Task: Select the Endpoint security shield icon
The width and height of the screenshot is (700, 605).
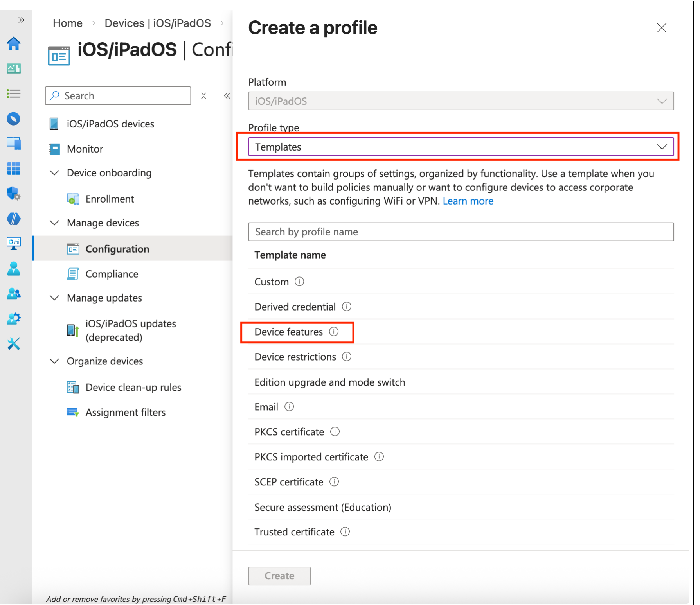Action: click(14, 194)
